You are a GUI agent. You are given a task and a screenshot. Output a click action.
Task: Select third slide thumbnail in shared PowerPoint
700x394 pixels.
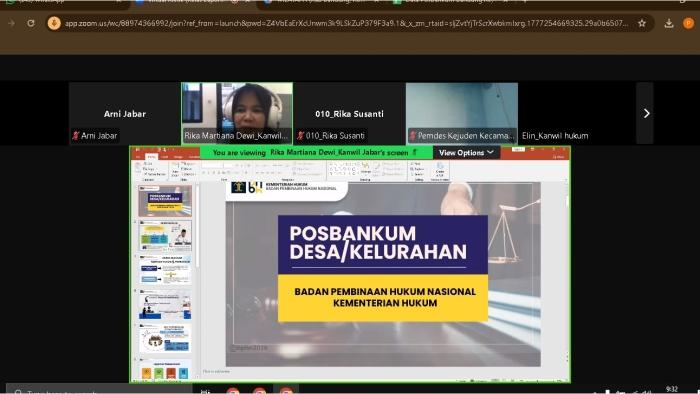[x=165, y=270]
